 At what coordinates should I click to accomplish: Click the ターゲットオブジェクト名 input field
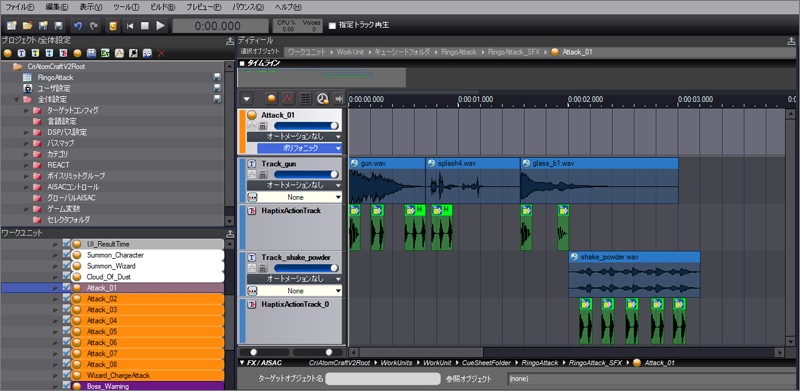[x=383, y=379]
